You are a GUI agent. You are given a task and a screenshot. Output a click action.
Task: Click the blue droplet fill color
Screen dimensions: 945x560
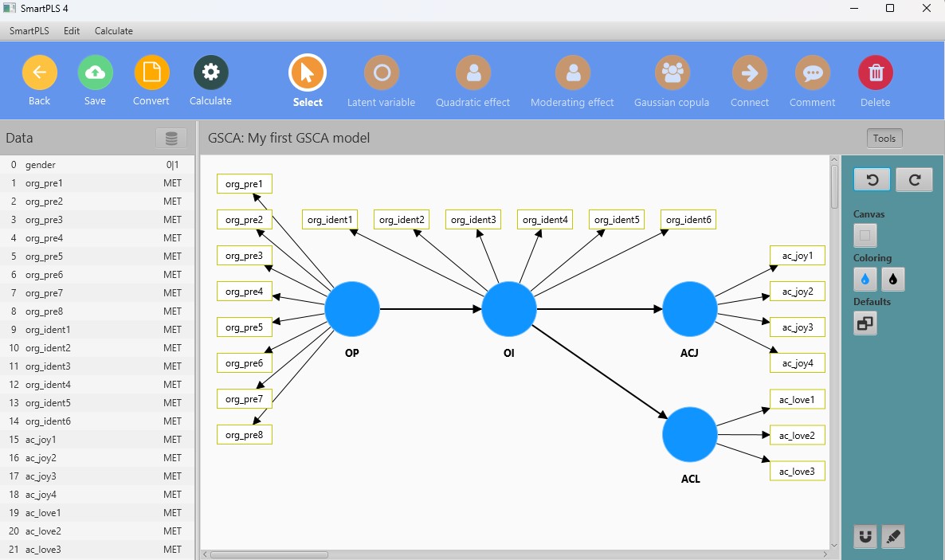pyautogui.click(x=865, y=280)
